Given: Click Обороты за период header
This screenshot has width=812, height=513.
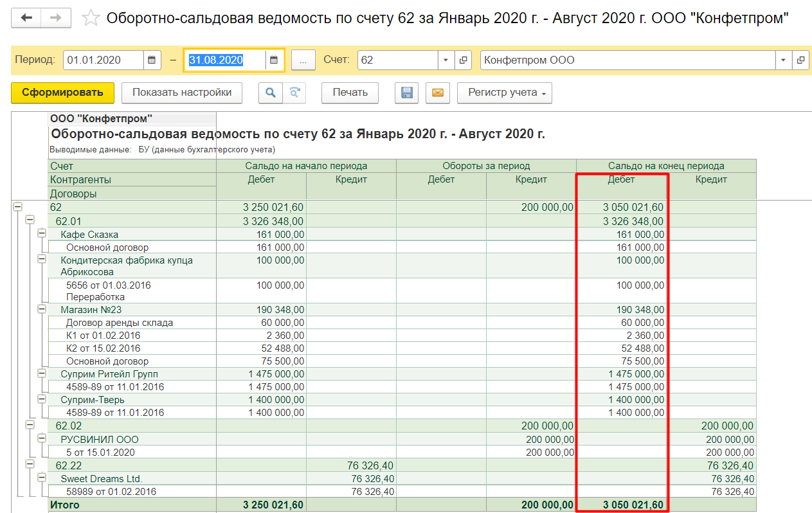Looking at the screenshot, I should click(x=486, y=166).
